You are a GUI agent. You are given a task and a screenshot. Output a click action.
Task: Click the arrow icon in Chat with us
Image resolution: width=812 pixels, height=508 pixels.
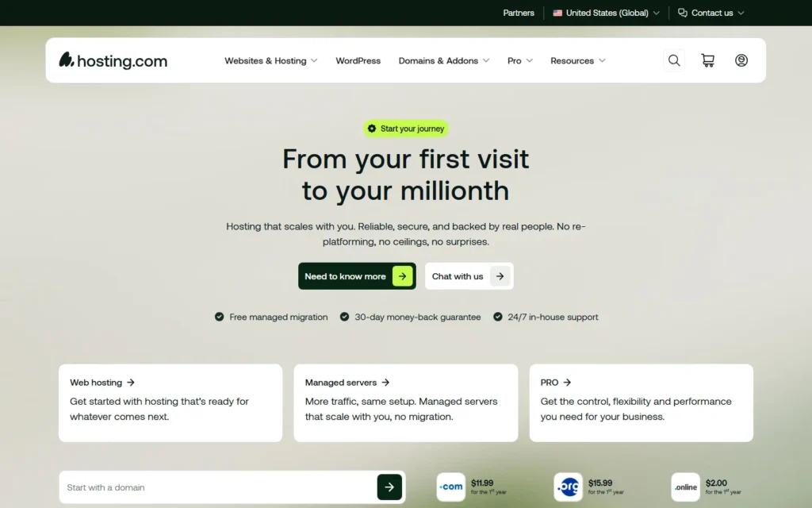pyautogui.click(x=500, y=276)
